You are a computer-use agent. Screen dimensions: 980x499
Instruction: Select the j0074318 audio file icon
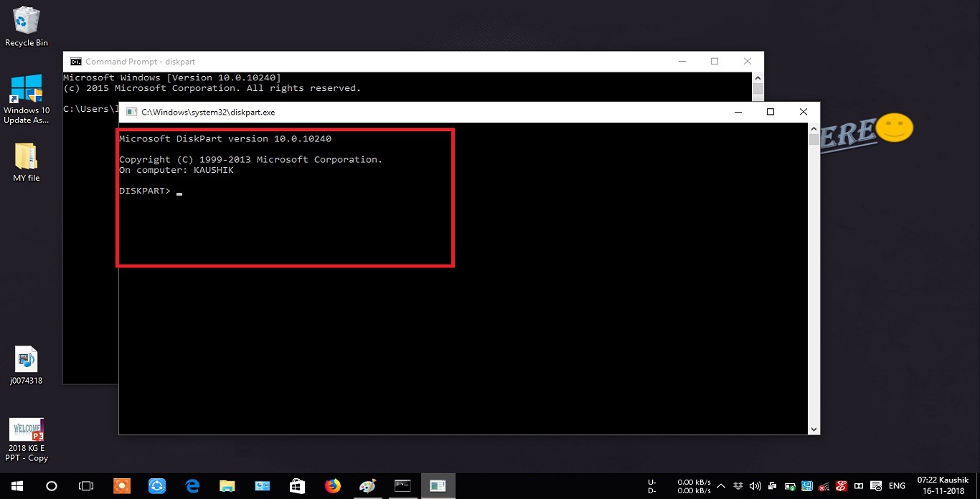click(26, 366)
